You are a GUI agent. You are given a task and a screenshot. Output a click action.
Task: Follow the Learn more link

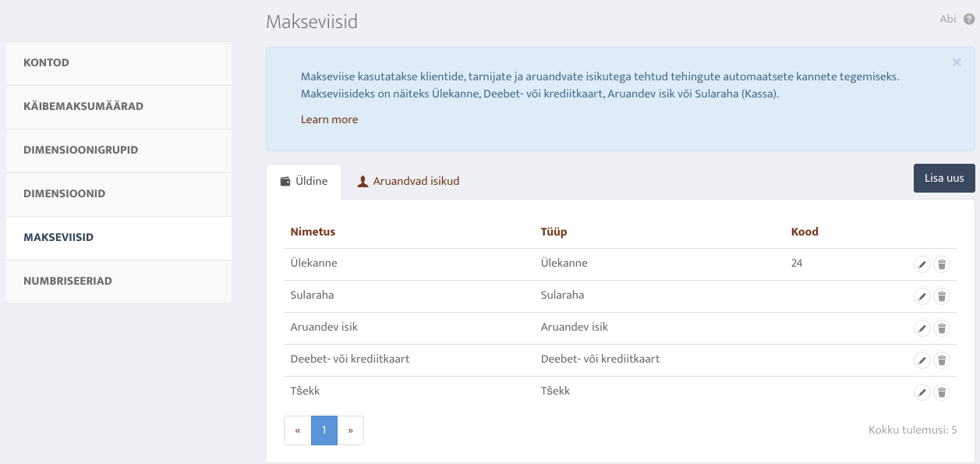[x=329, y=119]
